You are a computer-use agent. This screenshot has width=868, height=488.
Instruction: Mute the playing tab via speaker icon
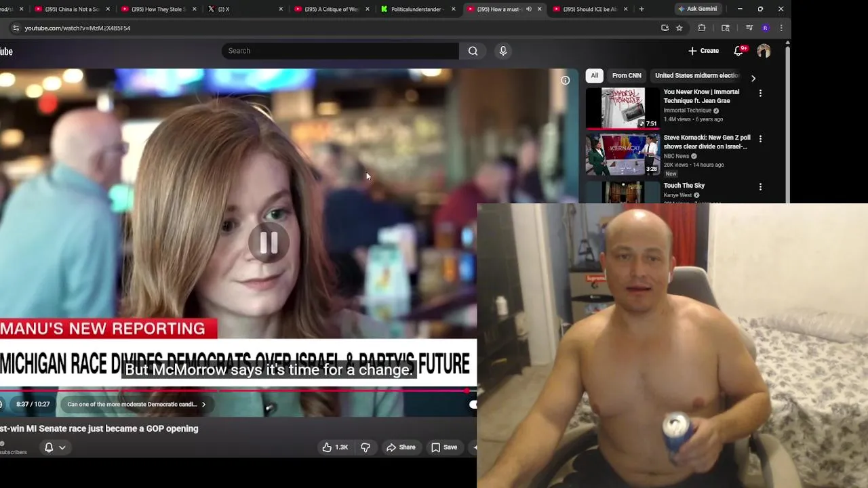coord(529,9)
